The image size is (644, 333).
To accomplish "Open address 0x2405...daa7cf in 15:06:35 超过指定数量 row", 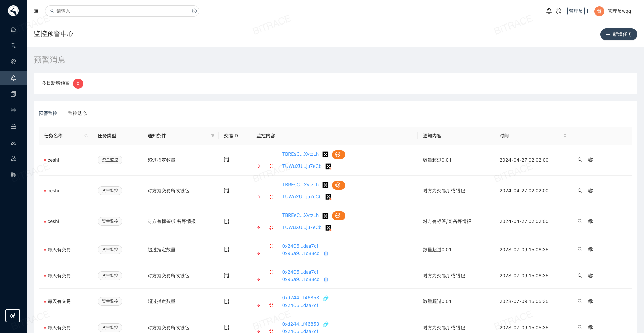I will pos(300,246).
